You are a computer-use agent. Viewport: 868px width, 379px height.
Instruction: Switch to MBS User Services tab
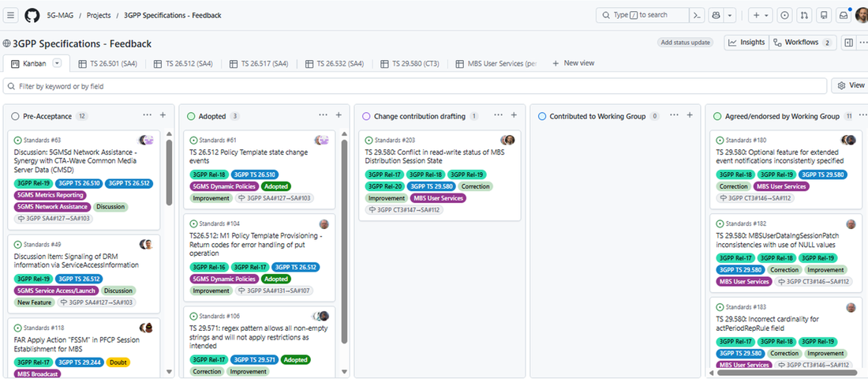click(496, 64)
